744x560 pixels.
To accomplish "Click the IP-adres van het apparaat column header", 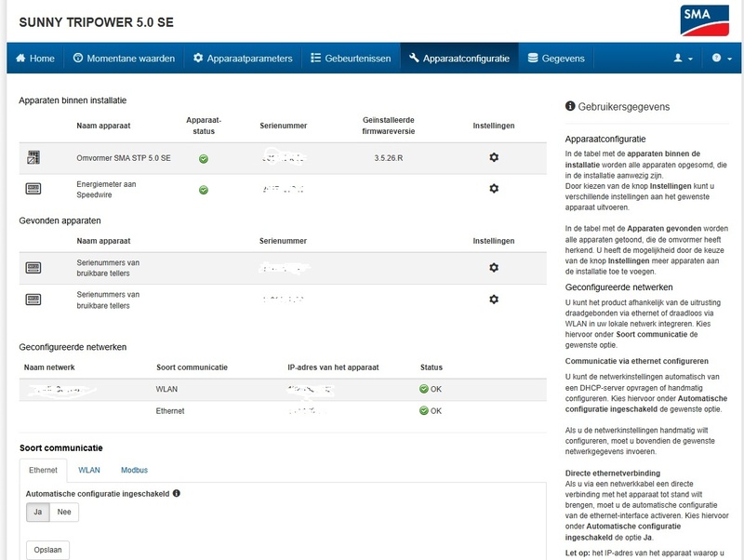I will pos(333,367).
